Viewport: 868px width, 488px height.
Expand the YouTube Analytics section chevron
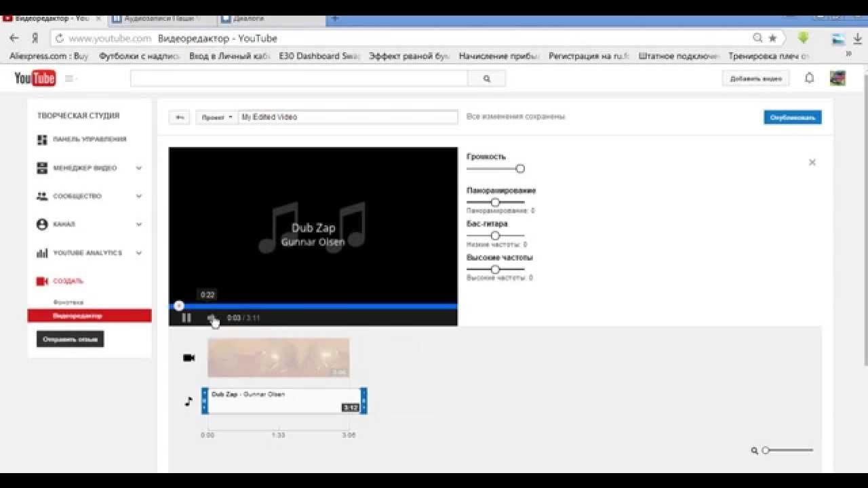[x=138, y=253]
